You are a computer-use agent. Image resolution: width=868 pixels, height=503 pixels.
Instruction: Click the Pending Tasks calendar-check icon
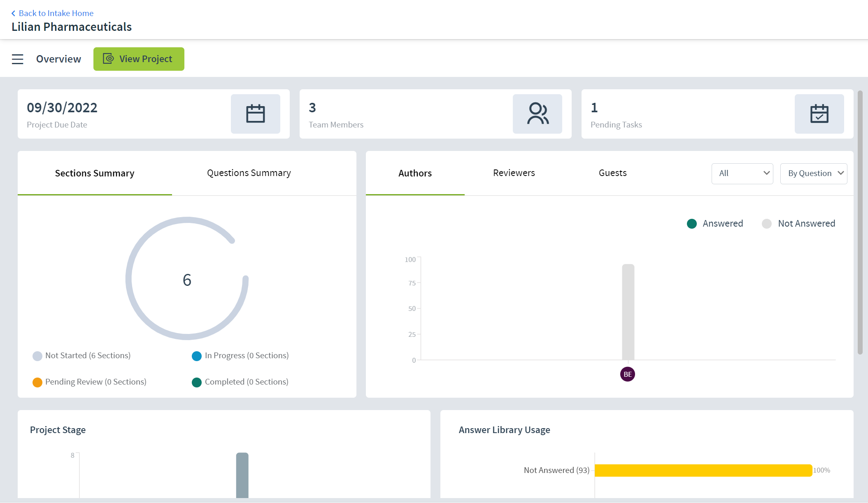(819, 114)
